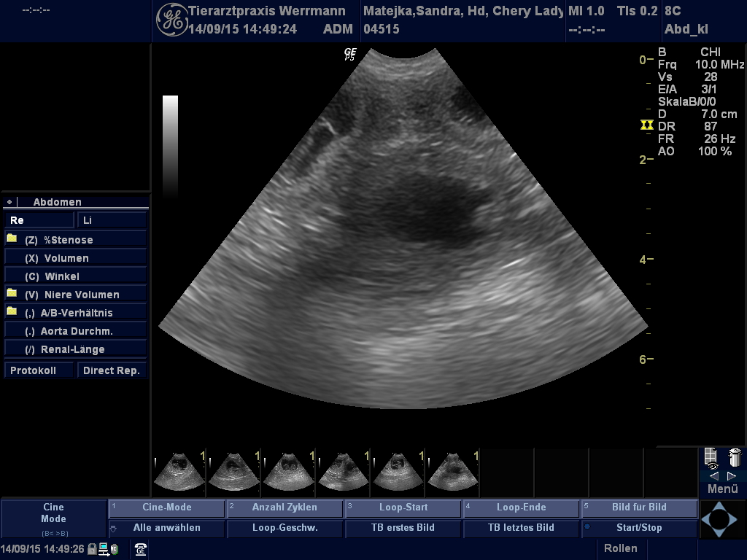Click the yellow focus zone marker
This screenshot has width=747, height=560.
click(x=646, y=125)
